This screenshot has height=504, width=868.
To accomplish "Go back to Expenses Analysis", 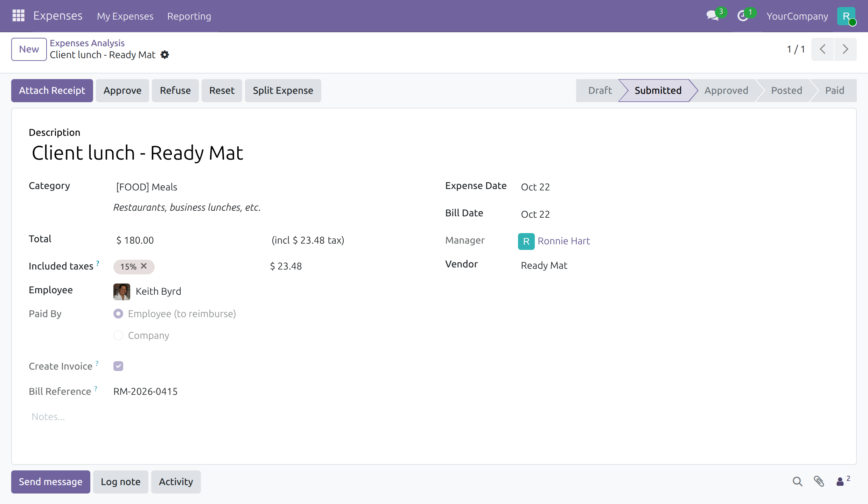I will (x=87, y=43).
